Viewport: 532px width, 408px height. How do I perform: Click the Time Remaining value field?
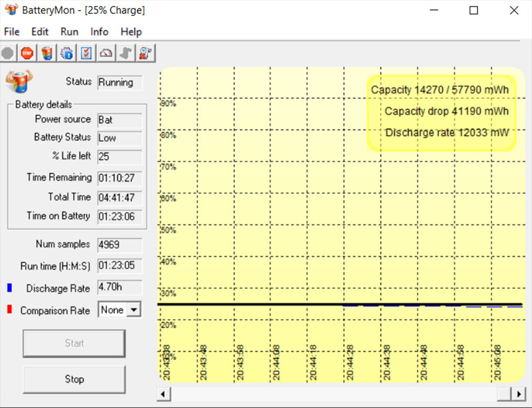point(119,178)
